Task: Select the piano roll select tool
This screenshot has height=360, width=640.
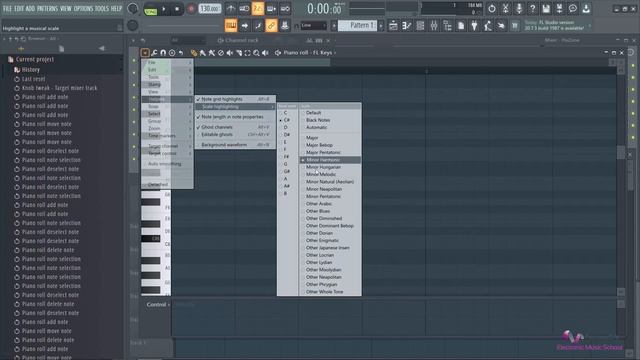Action: pos(247,53)
